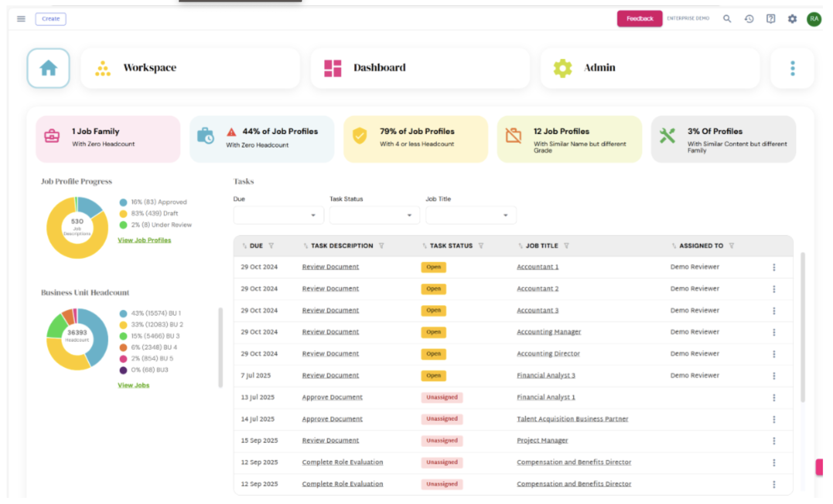Expand the Job Title filter dropdown

click(470, 215)
